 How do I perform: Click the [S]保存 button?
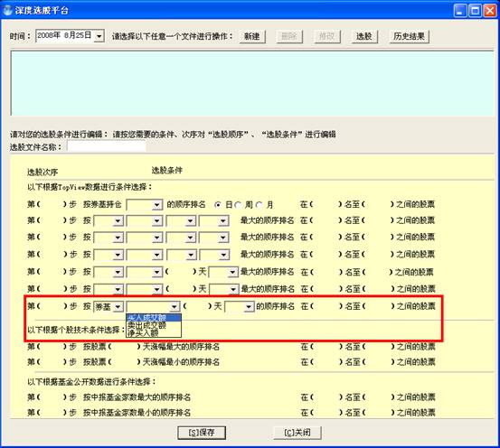tap(202, 433)
